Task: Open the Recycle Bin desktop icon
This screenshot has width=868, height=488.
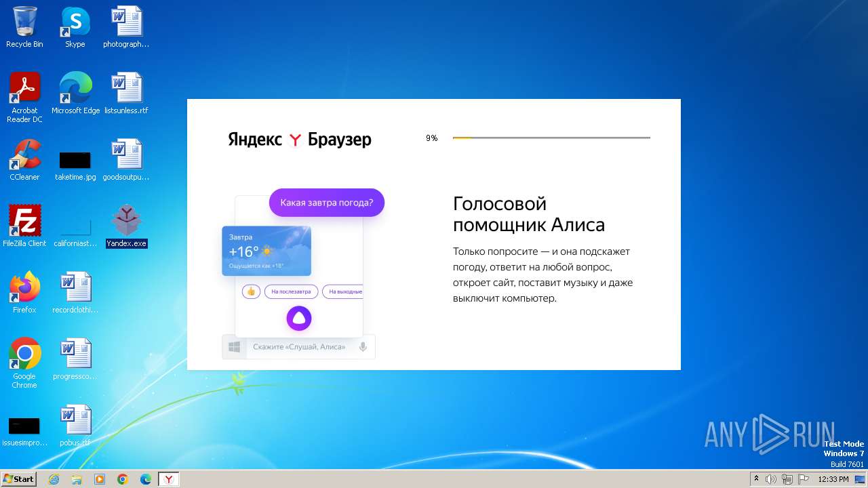Action: pos(24,27)
